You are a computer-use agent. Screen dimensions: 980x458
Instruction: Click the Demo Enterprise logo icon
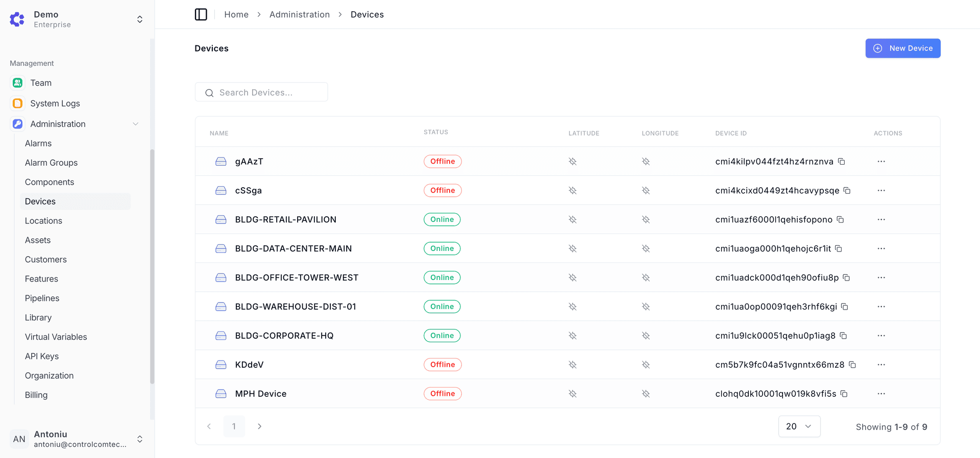point(17,19)
